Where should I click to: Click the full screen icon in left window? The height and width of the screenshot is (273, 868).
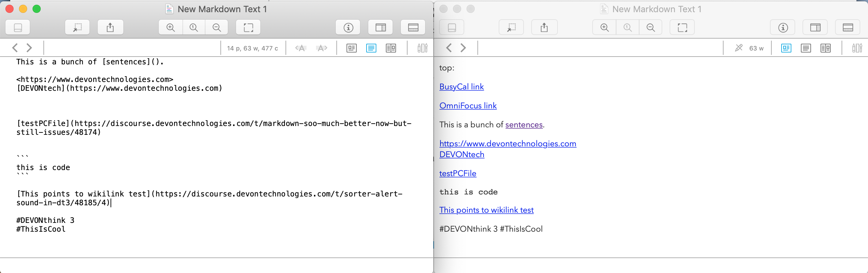pos(248,27)
